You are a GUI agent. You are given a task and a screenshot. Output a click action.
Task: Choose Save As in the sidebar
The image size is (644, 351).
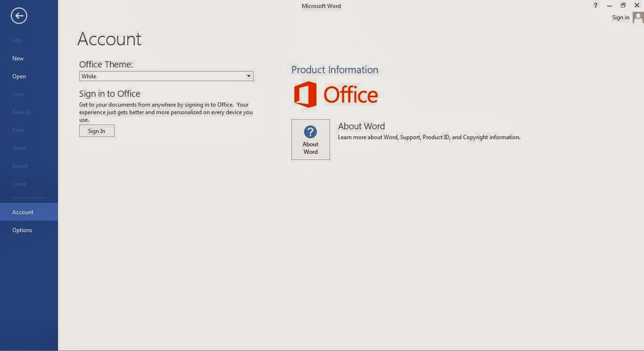[x=29, y=112]
